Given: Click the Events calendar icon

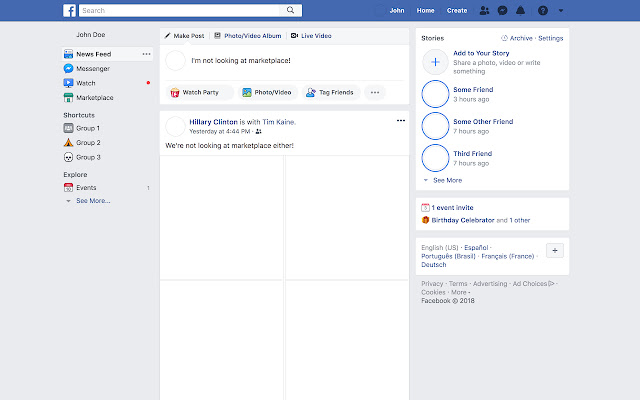Looking at the screenshot, I should coord(68,188).
